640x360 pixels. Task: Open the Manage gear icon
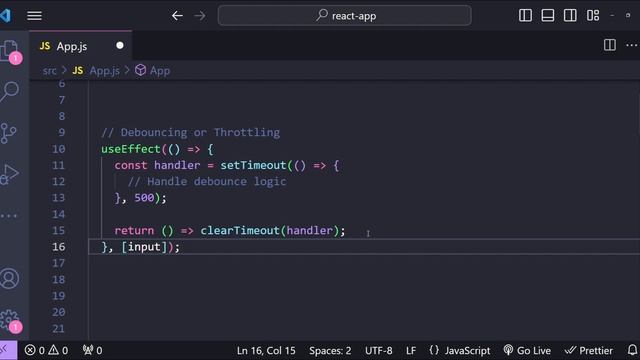coord(10,320)
